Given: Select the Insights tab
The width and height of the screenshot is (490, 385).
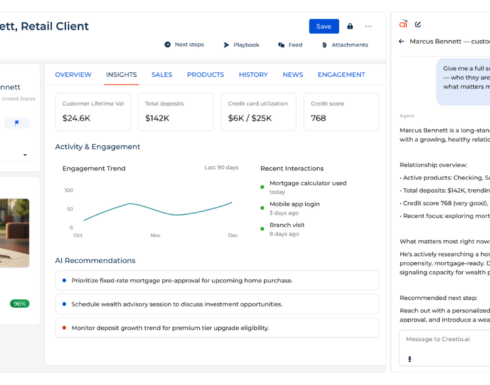Looking at the screenshot, I should 121,75.
